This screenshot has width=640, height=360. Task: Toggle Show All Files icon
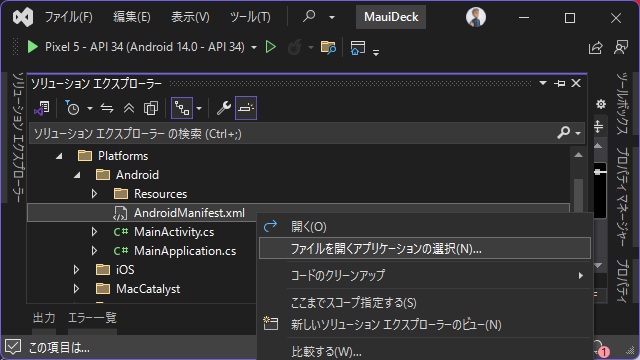151,108
